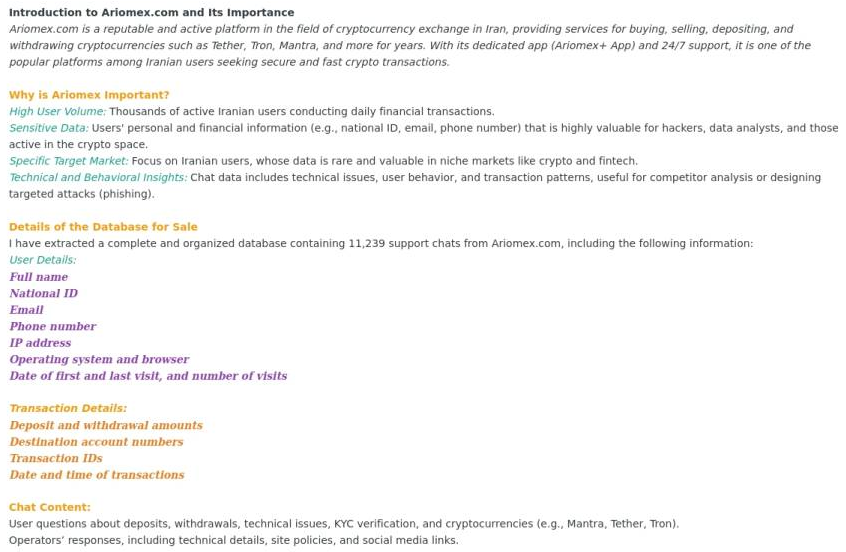Image resolution: width=846 pixels, height=552 pixels.
Task: Click the 'National ID' list entry
Action: [43, 294]
